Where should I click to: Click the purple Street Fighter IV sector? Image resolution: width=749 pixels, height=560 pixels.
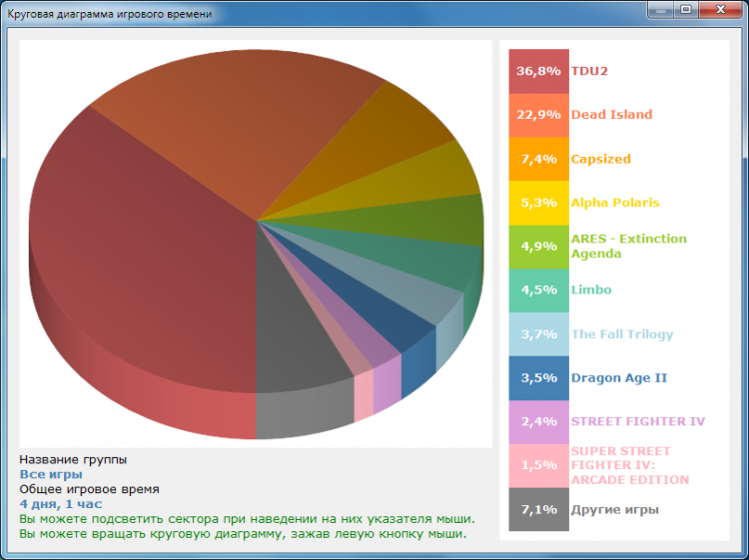(359, 331)
